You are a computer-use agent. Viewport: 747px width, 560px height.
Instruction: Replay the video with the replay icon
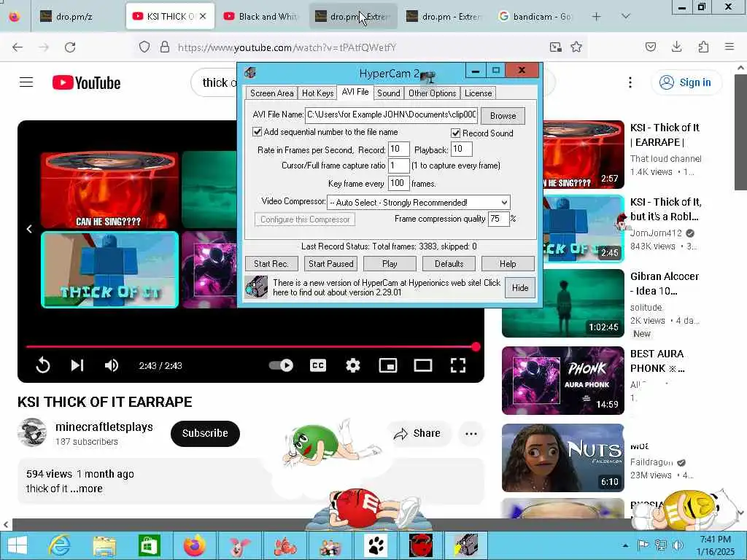tap(43, 365)
